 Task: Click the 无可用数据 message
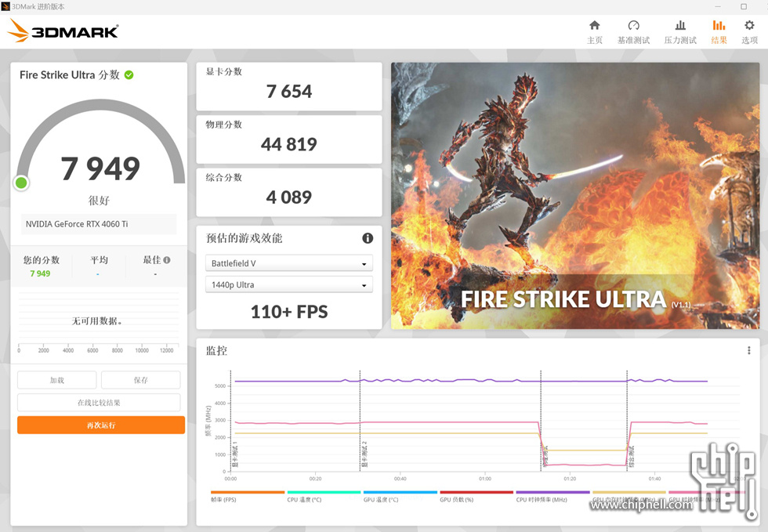(x=97, y=321)
